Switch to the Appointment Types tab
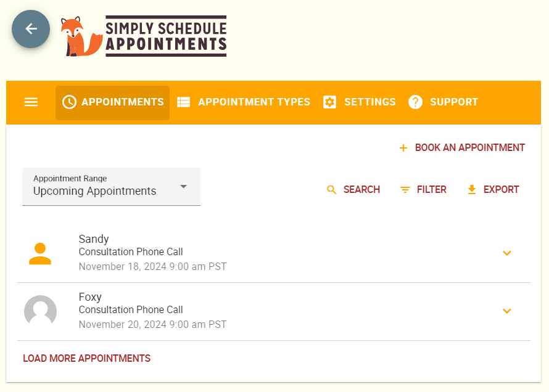This screenshot has height=392, width=549. (x=243, y=102)
